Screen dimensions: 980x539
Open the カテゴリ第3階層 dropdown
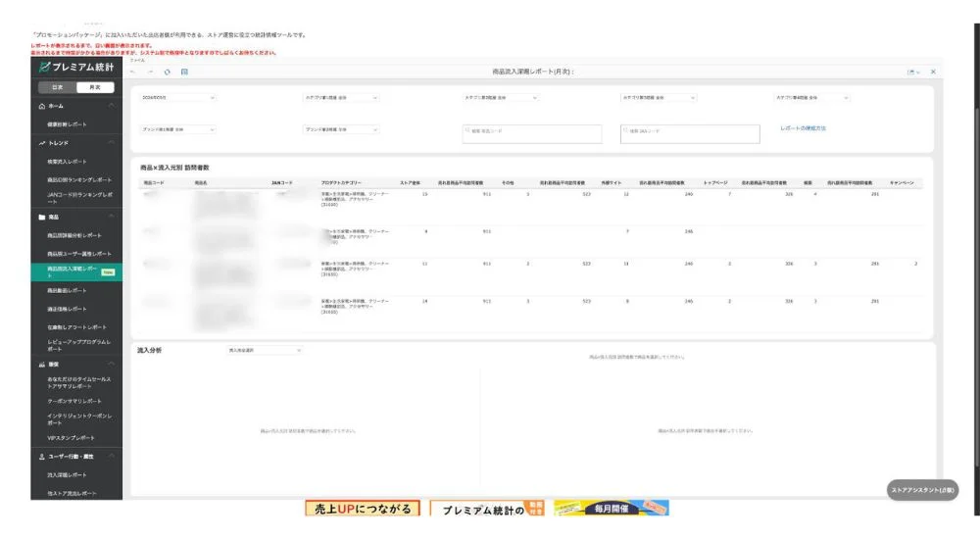659,98
